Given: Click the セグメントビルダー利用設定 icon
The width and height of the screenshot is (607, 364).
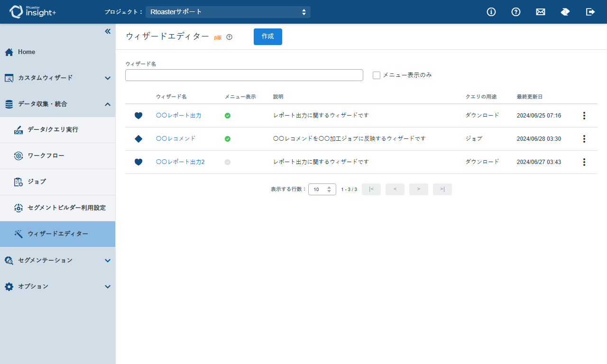Looking at the screenshot, I should (18, 208).
